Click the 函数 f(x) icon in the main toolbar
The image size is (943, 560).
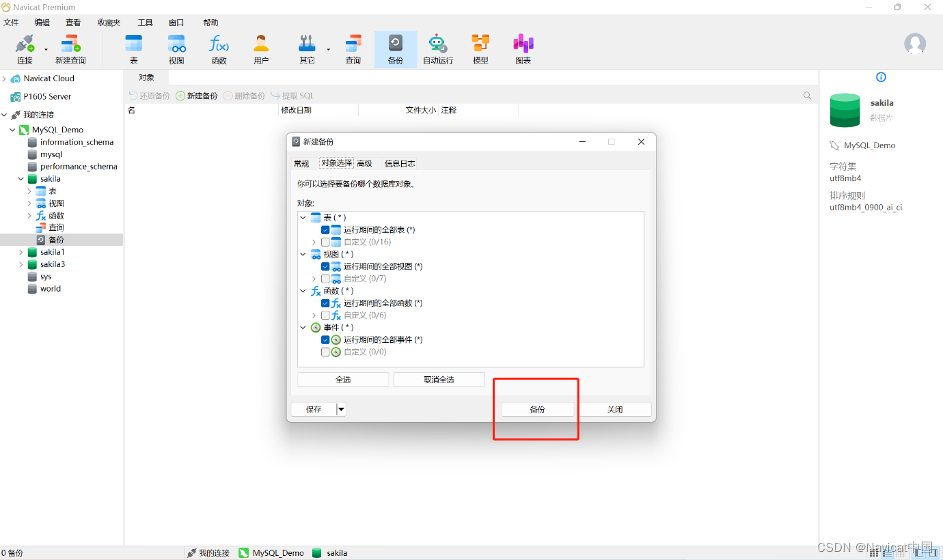click(x=219, y=44)
